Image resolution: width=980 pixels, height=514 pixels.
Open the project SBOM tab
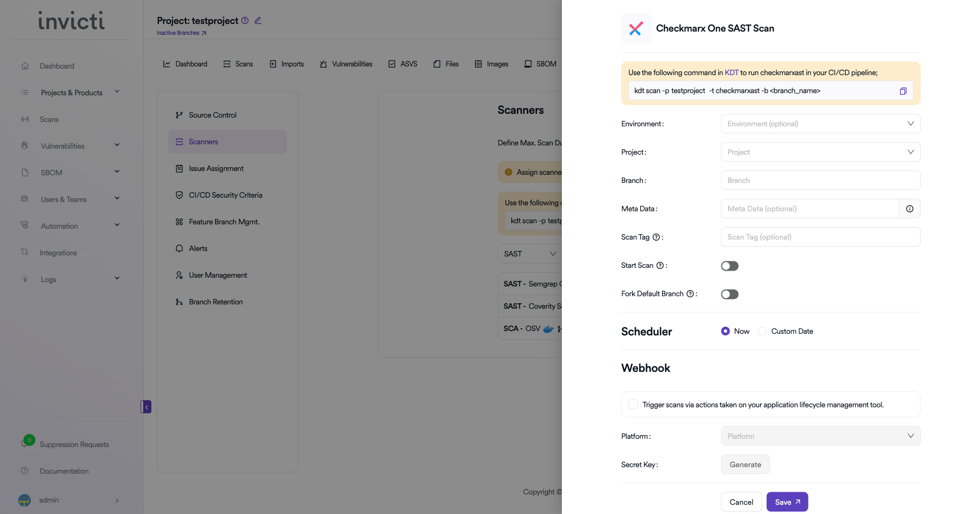[x=540, y=64]
